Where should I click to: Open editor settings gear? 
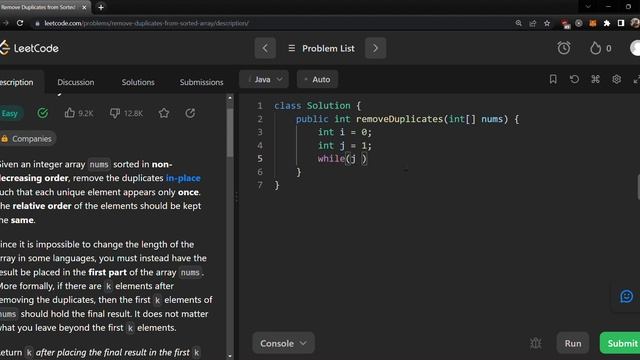click(x=617, y=79)
